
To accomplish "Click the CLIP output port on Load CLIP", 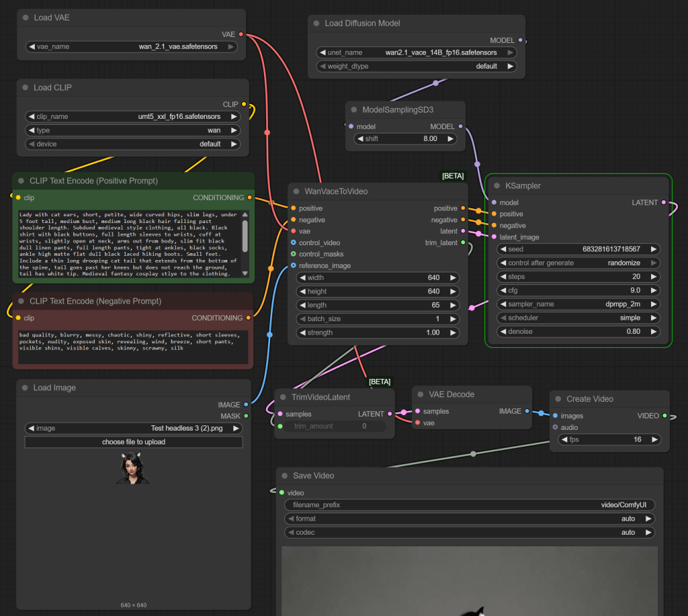I will pos(243,104).
